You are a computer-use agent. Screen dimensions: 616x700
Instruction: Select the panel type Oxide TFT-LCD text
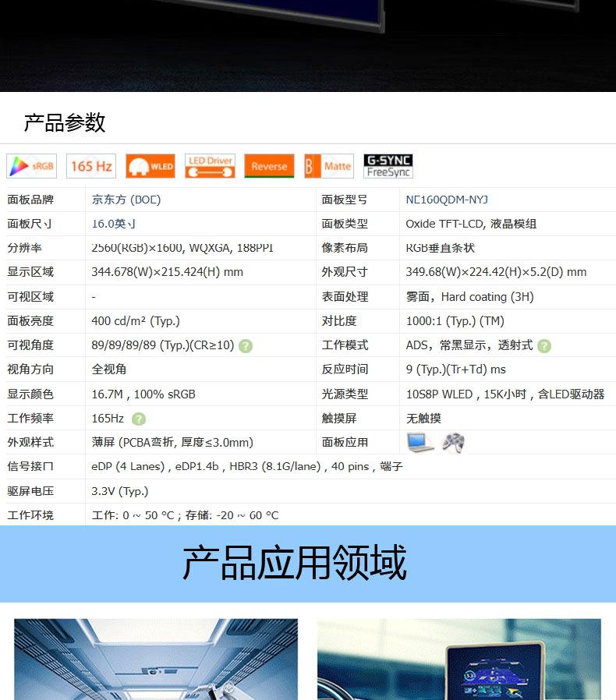click(x=471, y=224)
